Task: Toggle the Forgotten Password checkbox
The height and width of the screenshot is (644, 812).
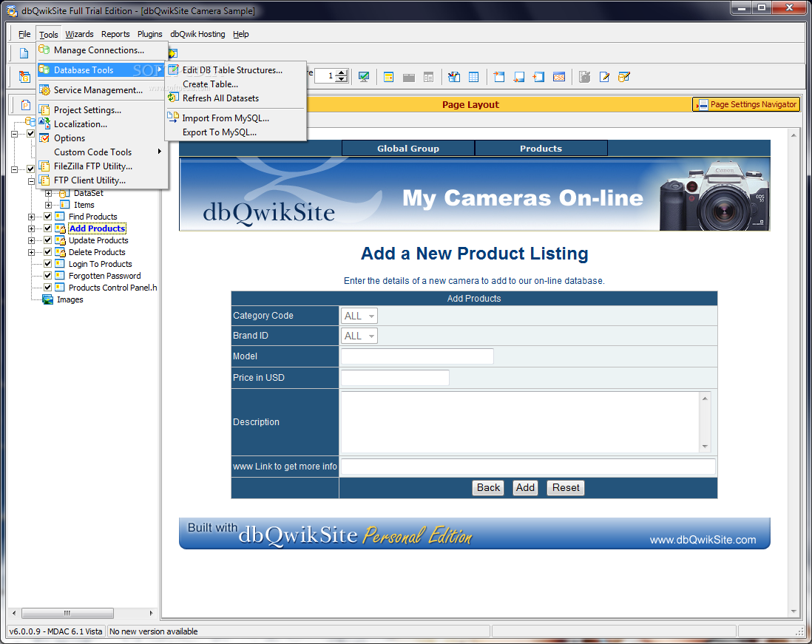Action: click(x=47, y=276)
